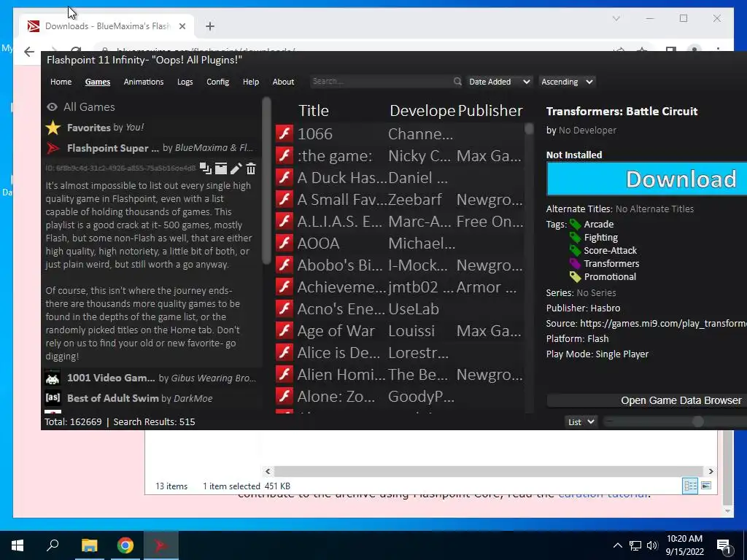Click the gold star Favorites icon
Viewport: 747px width, 560px height.
53,128
